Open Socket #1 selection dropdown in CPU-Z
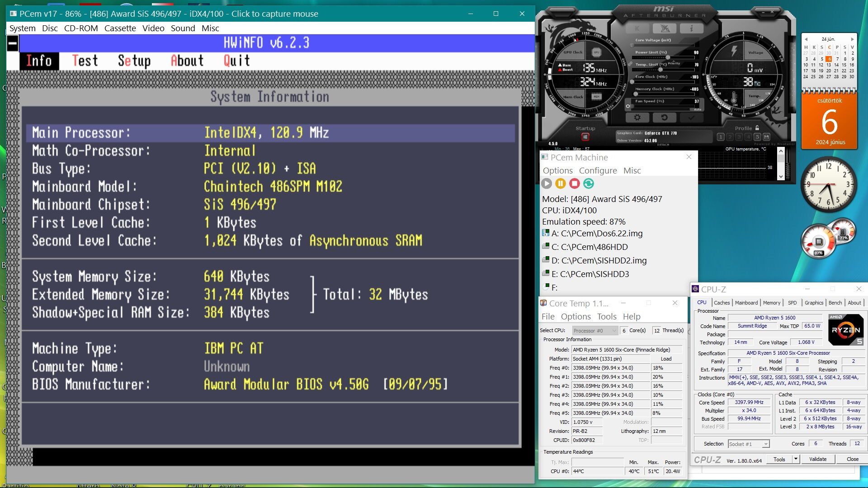 pyautogui.click(x=748, y=444)
